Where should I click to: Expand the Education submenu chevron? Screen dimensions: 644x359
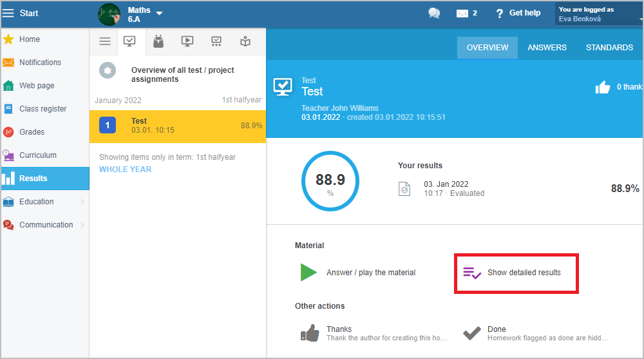82,202
